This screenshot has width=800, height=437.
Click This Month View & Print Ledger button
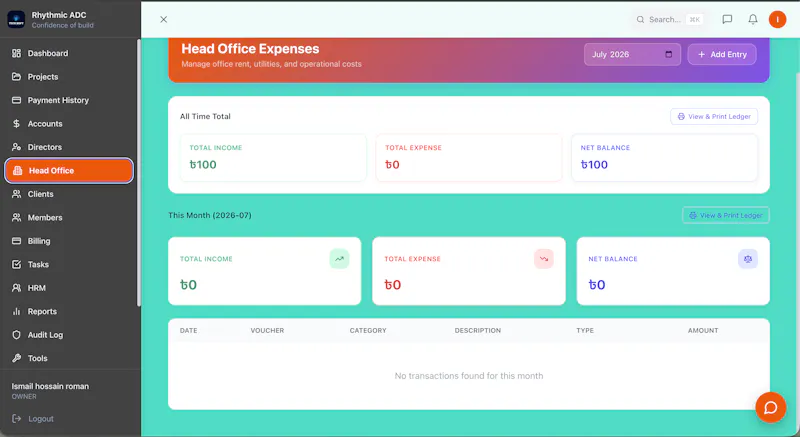726,215
